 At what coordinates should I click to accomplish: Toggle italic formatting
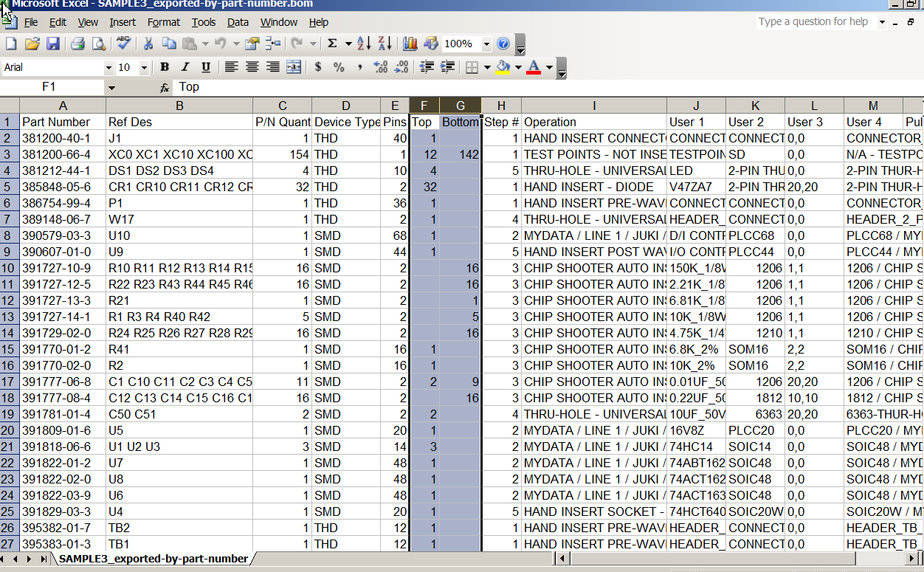185,67
